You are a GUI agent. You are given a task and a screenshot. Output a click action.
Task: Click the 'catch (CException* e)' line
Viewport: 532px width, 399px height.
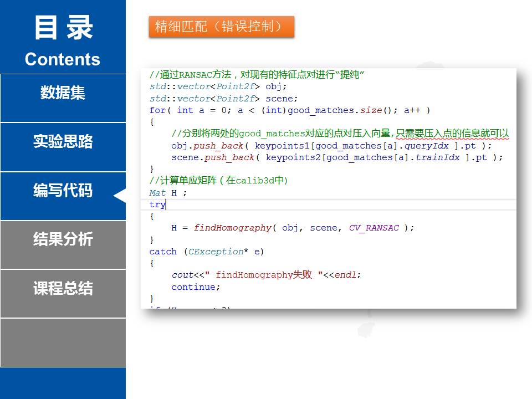pos(207,252)
